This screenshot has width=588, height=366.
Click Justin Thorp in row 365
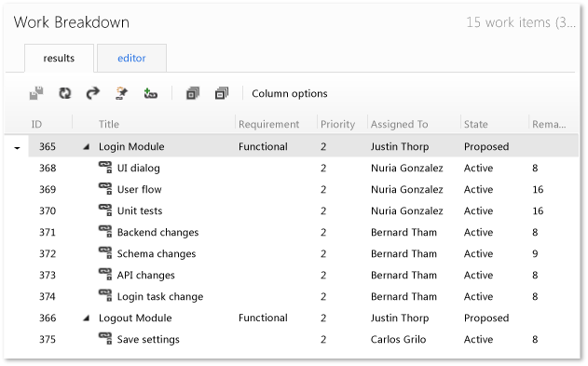[400, 146]
